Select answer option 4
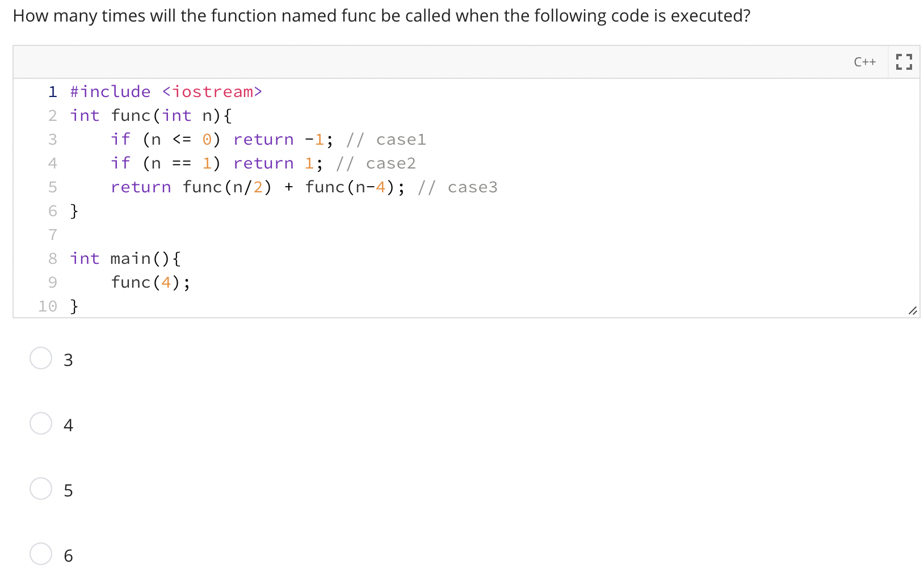 [40, 423]
